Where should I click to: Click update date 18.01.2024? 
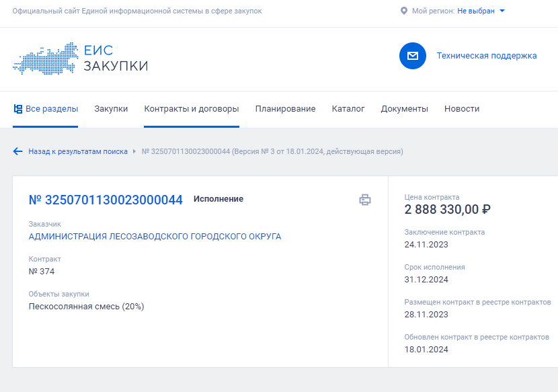[x=426, y=349]
